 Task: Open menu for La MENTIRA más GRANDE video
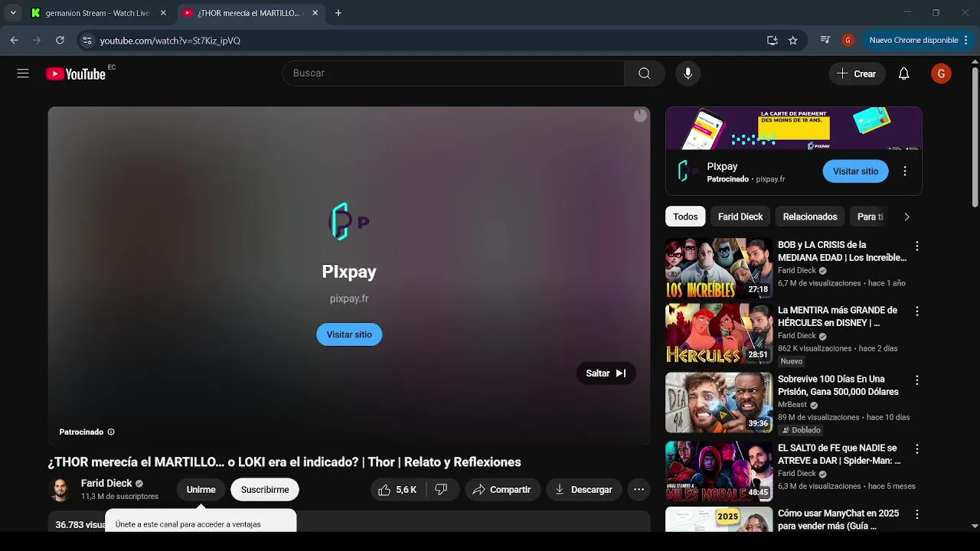tap(916, 311)
